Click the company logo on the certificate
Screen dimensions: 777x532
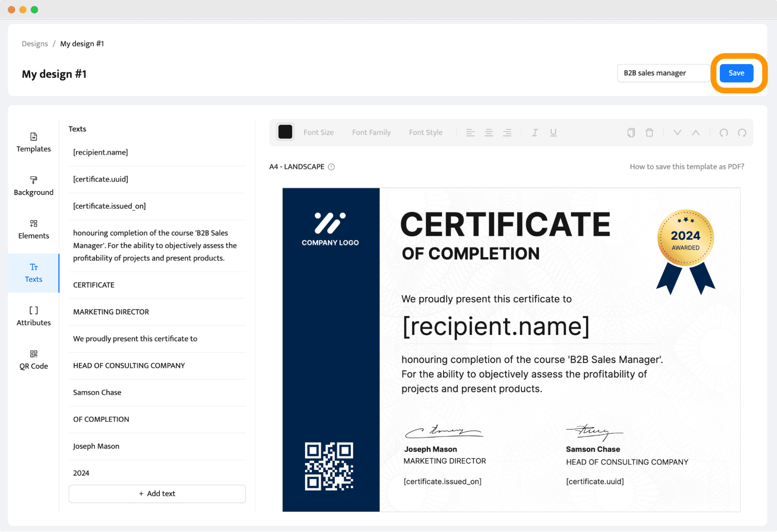click(330, 229)
